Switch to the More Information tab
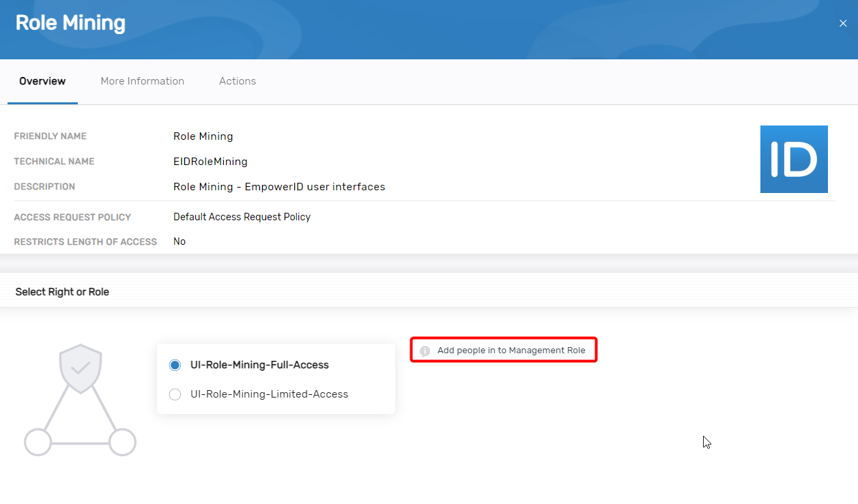 pos(142,80)
